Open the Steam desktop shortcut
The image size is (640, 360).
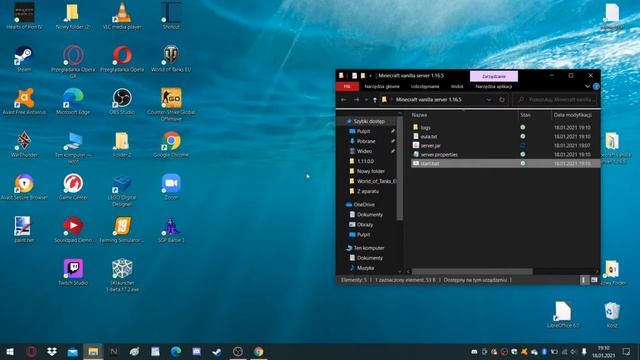pyautogui.click(x=24, y=58)
